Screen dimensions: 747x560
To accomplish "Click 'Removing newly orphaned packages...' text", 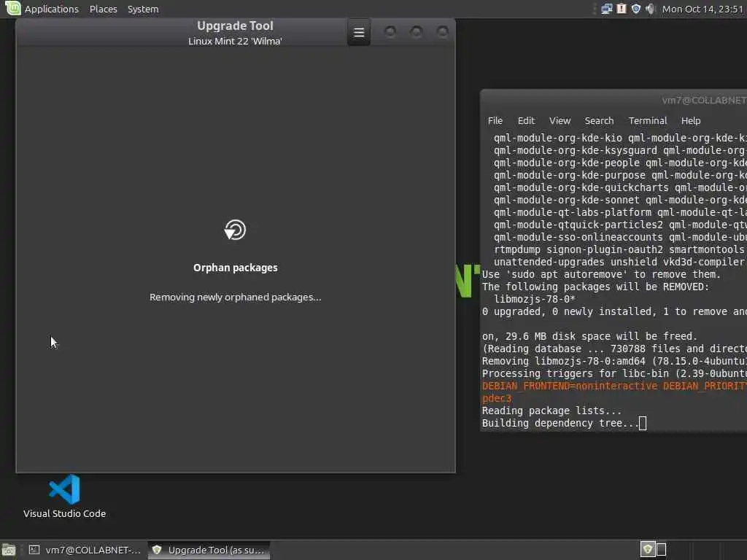I will (x=236, y=297).
